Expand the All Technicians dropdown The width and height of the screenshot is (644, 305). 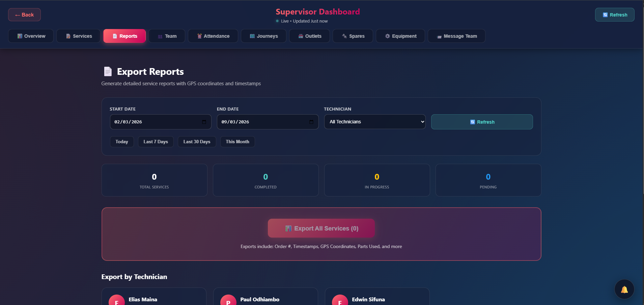click(374, 122)
